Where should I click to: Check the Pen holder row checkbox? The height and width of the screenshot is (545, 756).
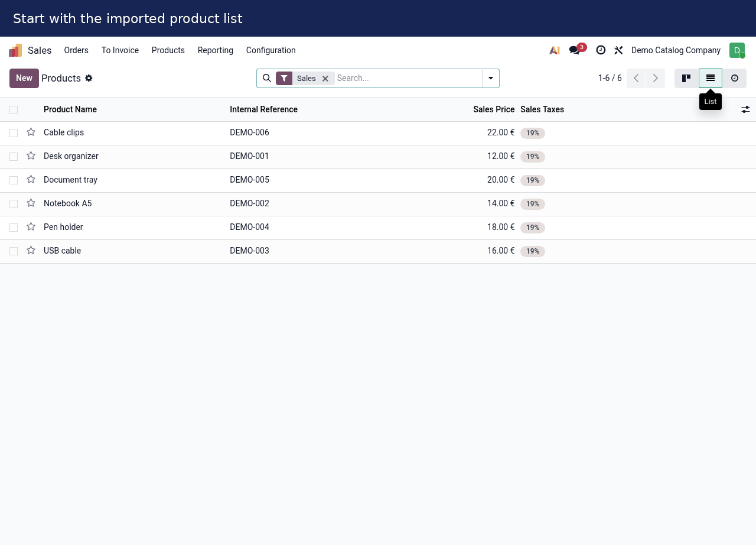14,228
